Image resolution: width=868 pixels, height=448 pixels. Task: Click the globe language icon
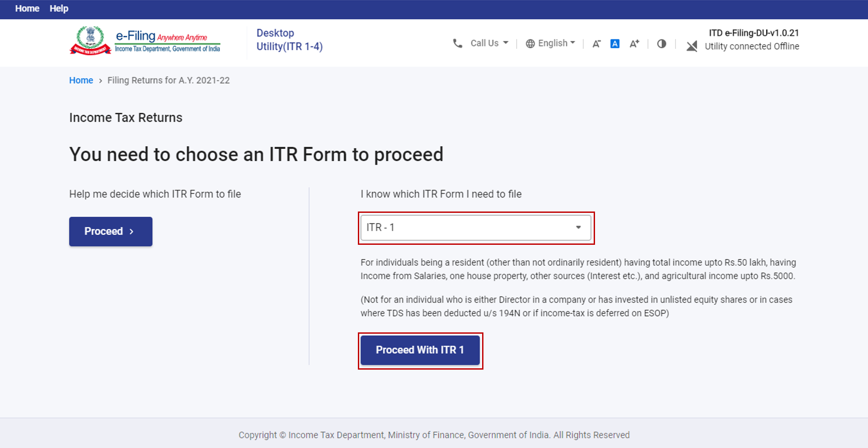point(530,43)
